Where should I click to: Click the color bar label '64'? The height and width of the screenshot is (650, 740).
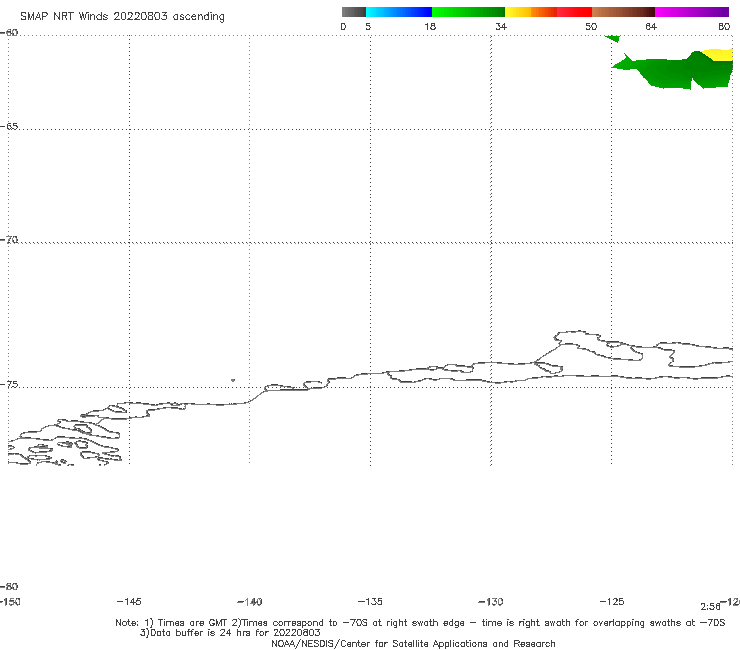(x=651, y=26)
